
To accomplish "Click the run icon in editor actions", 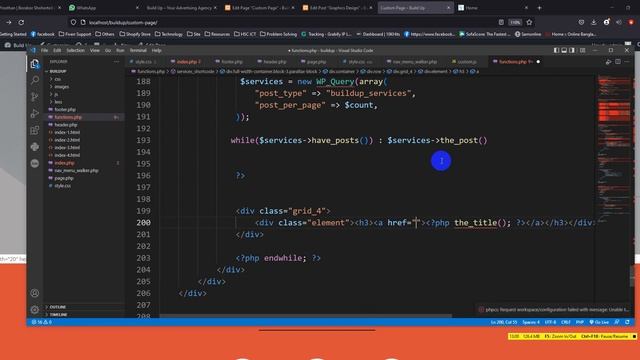I will (x=609, y=62).
